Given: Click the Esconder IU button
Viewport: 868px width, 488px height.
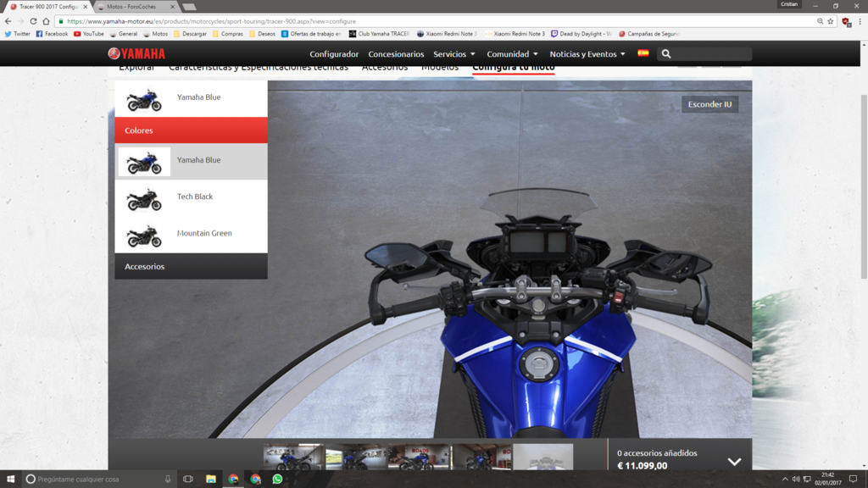Looking at the screenshot, I should coord(709,104).
